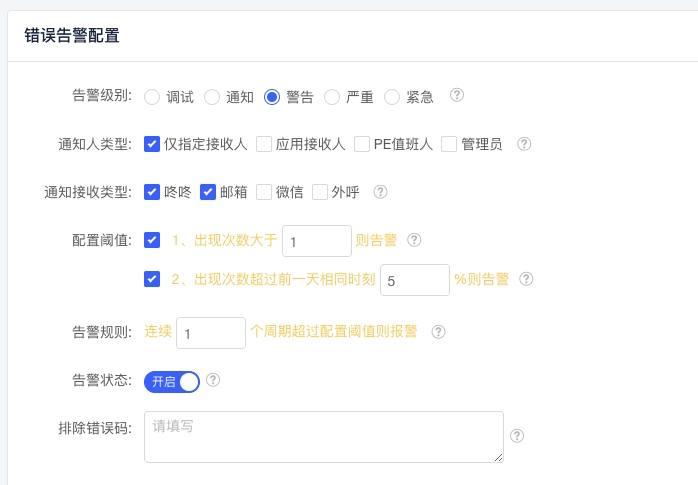Disable threshold rule 1 checkbox
Viewport: 698px width, 485px height.
tap(152, 240)
